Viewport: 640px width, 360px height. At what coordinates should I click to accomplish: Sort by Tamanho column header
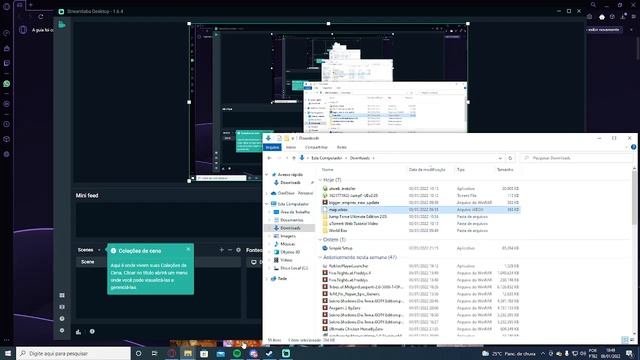coord(505,169)
